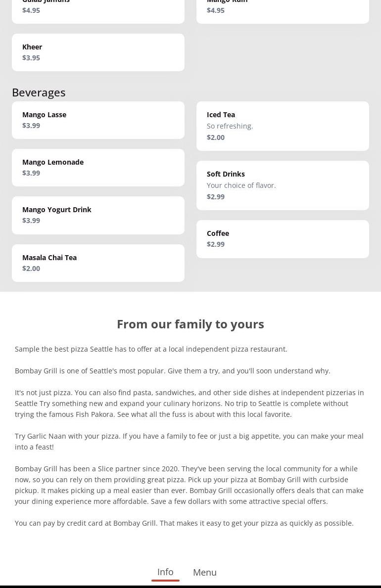381x588 pixels.
Task: Click the credit card payment sentence
Action: pos(184,523)
